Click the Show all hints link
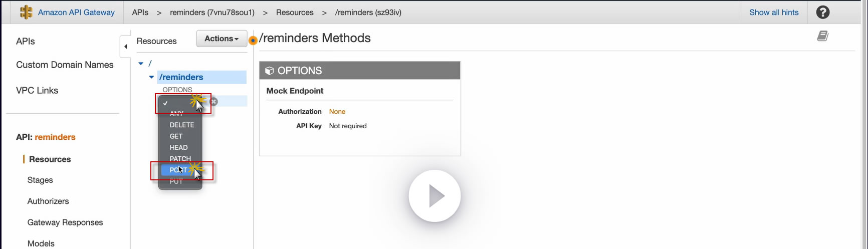Screen dimensions: 868x249 coord(774,12)
